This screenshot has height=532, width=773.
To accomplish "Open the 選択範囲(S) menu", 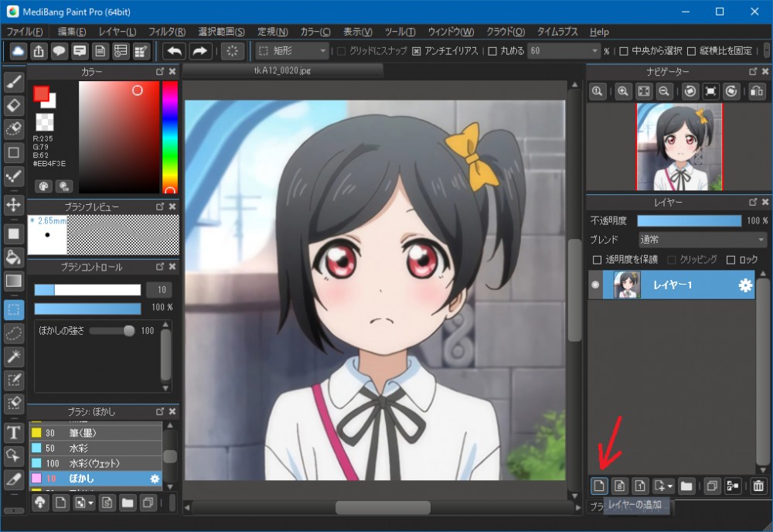I will [221, 32].
